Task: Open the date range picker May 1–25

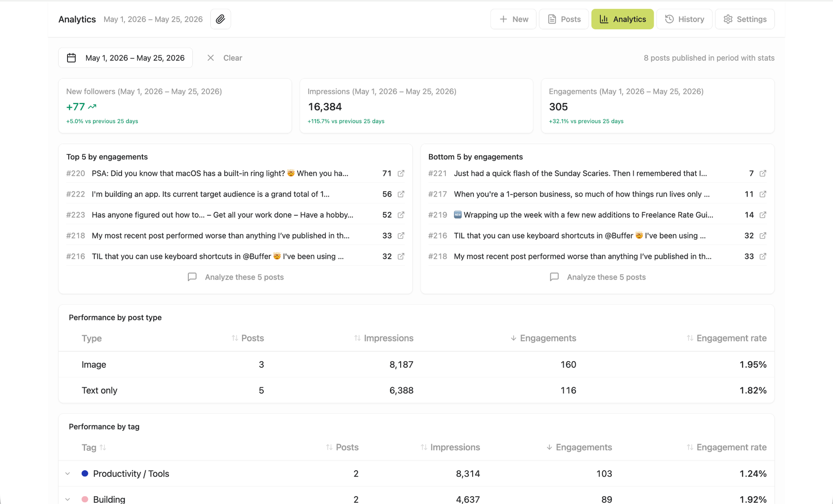Action: pos(125,58)
